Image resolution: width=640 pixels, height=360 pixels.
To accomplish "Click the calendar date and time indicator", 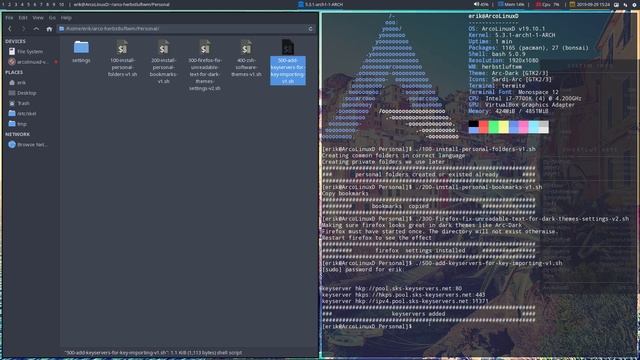I will [x=590, y=4].
